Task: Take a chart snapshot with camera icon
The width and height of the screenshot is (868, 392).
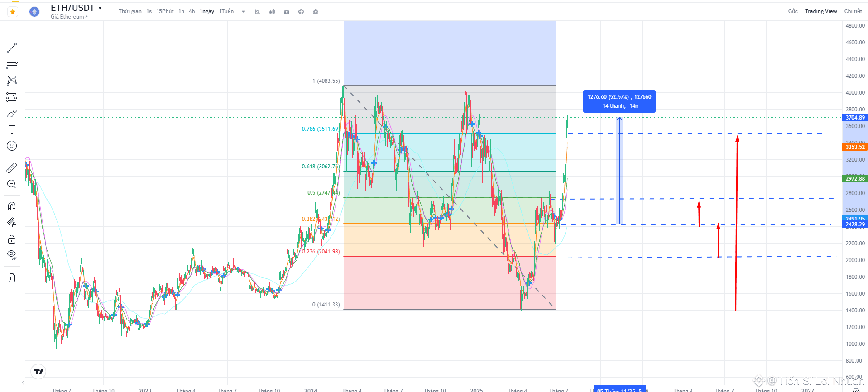Action: coord(287,12)
